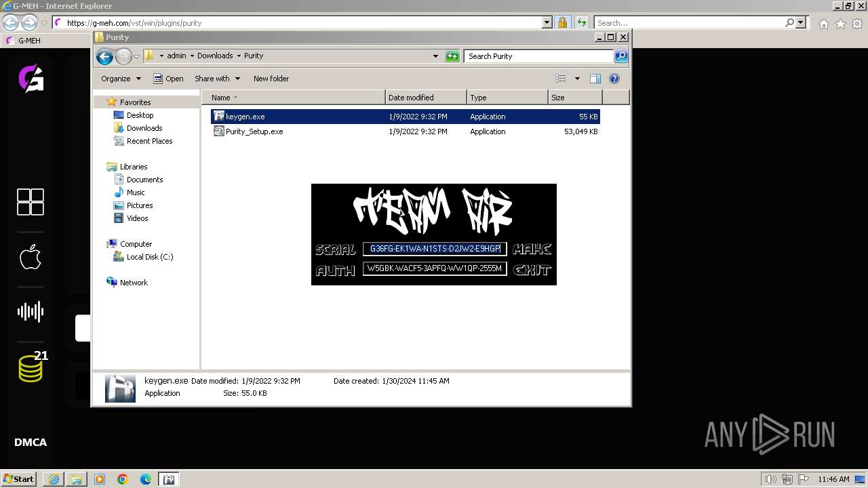Click the Open toolbar button
Viewport: 868px width, 488px height.
[x=168, y=79]
